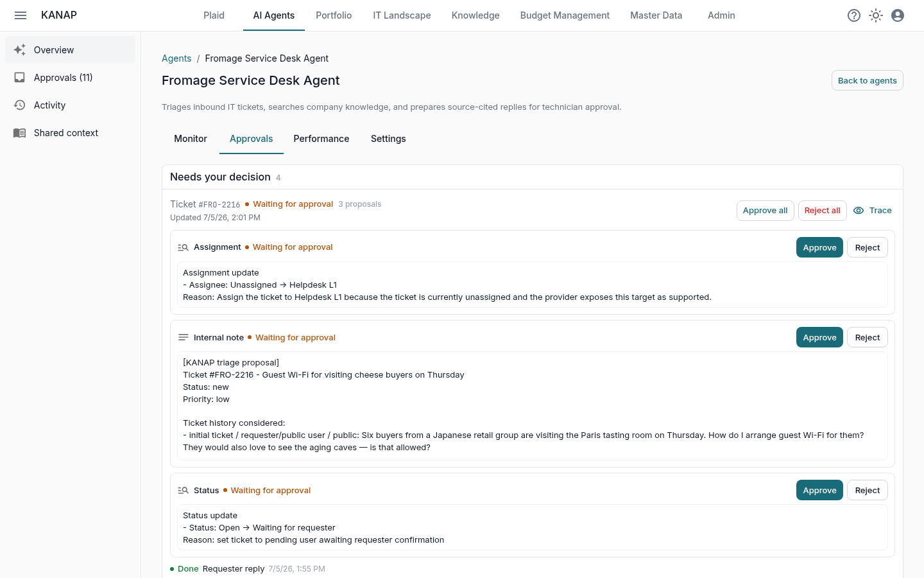Approve the Status proposal
The height and width of the screenshot is (578, 924).
pos(819,490)
